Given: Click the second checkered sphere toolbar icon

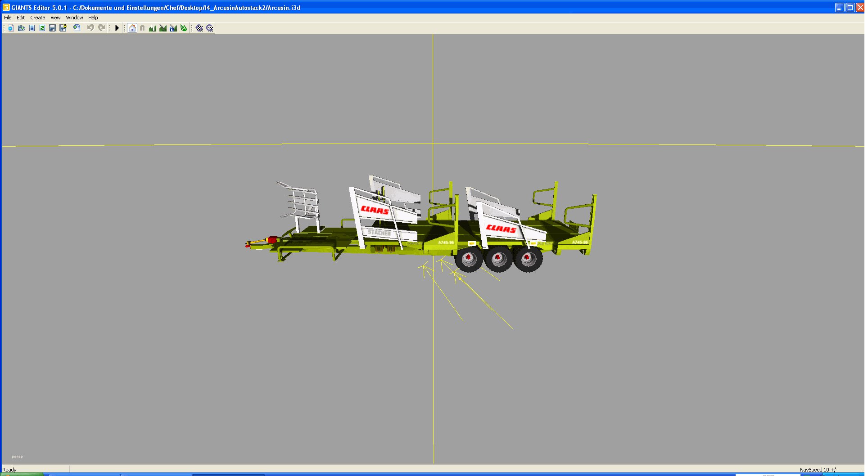Looking at the screenshot, I should (210, 28).
